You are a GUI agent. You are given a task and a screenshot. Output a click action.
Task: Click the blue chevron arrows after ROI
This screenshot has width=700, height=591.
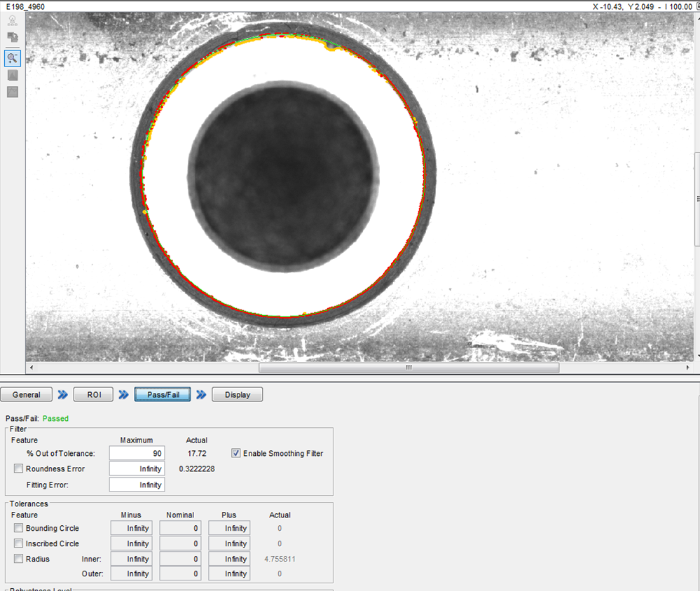click(123, 395)
